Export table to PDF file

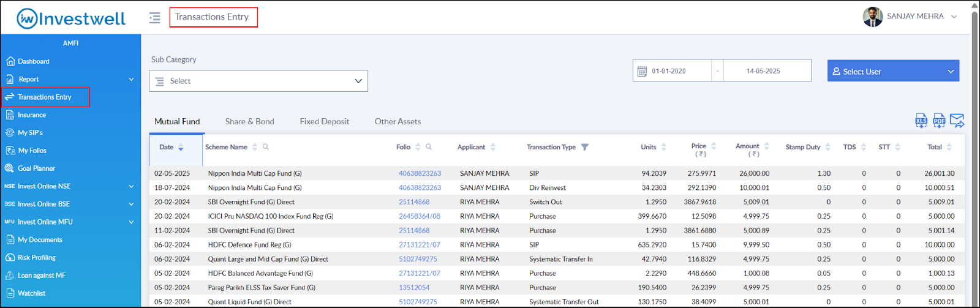(x=939, y=121)
